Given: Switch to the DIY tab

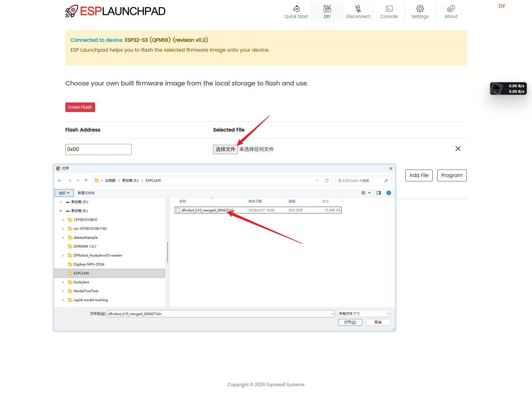Looking at the screenshot, I should 327,12.
